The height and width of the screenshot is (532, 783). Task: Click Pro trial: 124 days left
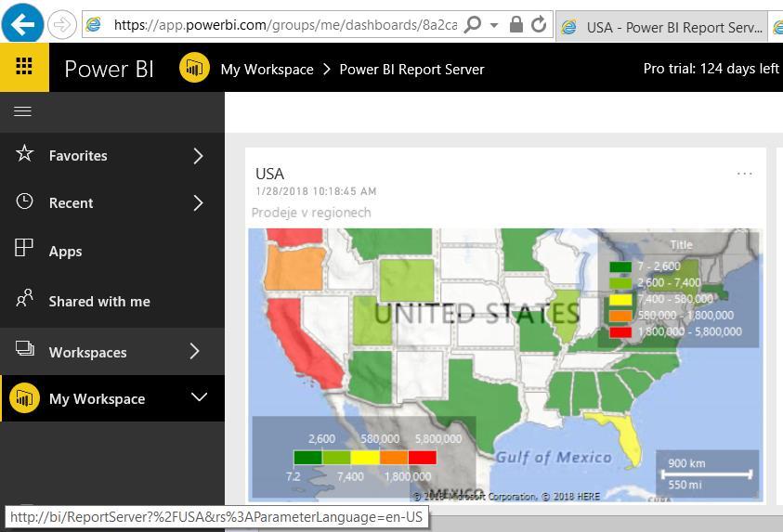click(x=711, y=69)
